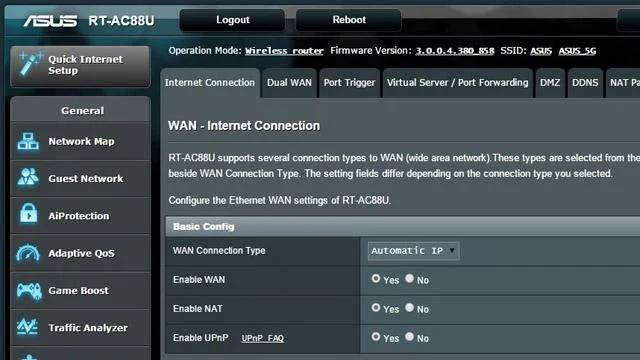
Task: Open Traffic Analyzer menu label
Action: click(88, 328)
